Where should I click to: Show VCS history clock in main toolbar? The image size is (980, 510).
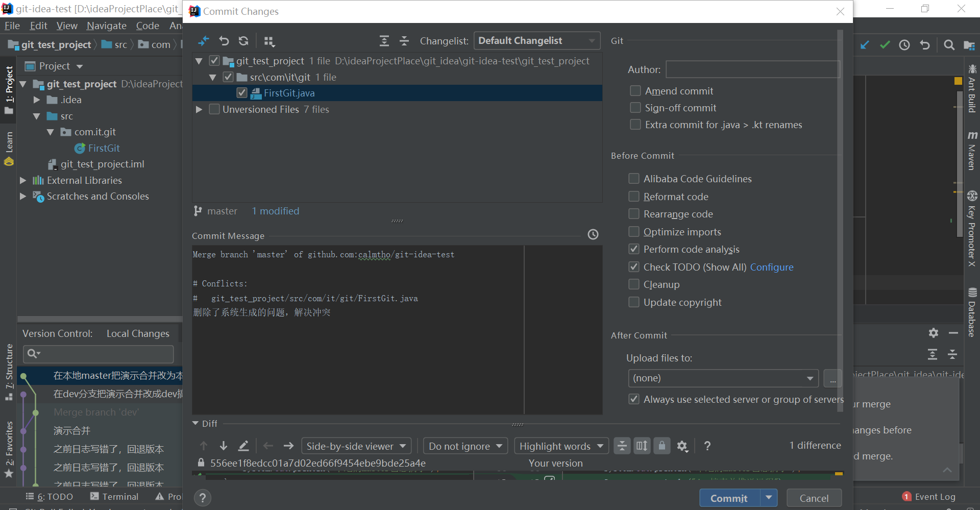[904, 45]
